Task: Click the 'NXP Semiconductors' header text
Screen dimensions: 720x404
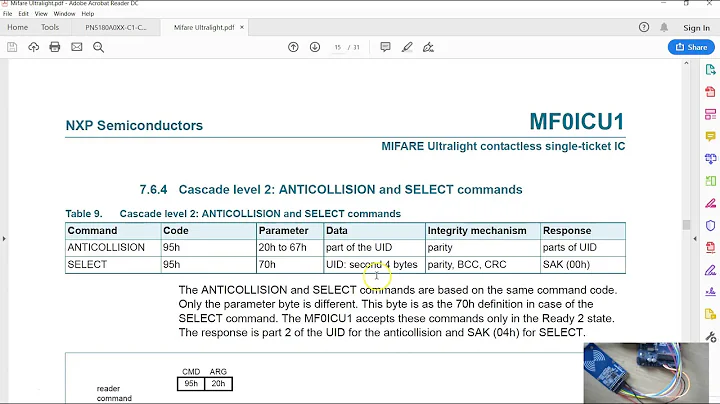Action: 134,125
